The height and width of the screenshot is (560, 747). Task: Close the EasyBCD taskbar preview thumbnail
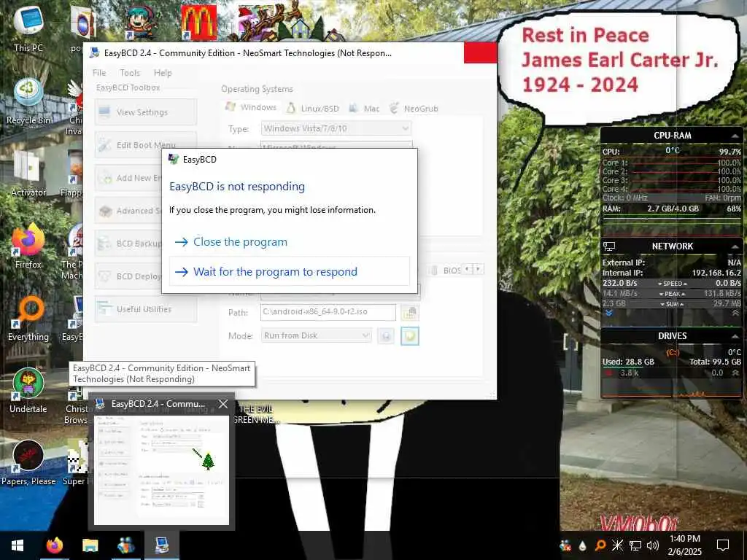pyautogui.click(x=223, y=404)
